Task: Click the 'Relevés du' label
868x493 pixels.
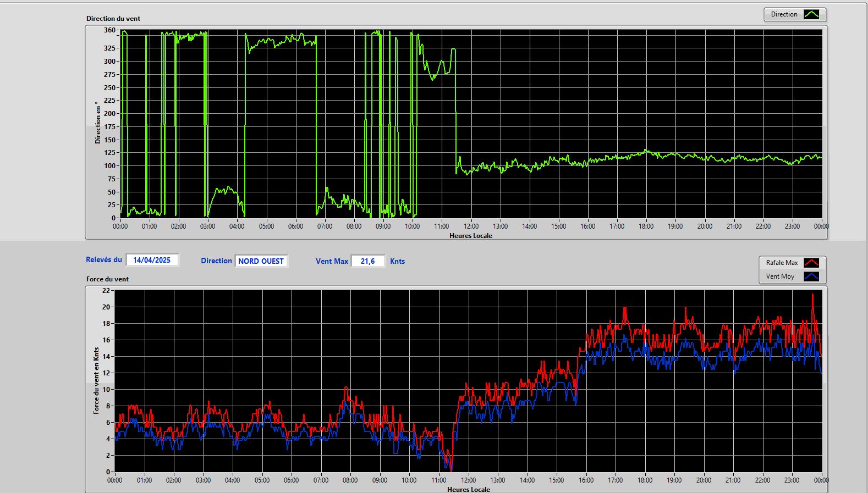Action: 104,259
